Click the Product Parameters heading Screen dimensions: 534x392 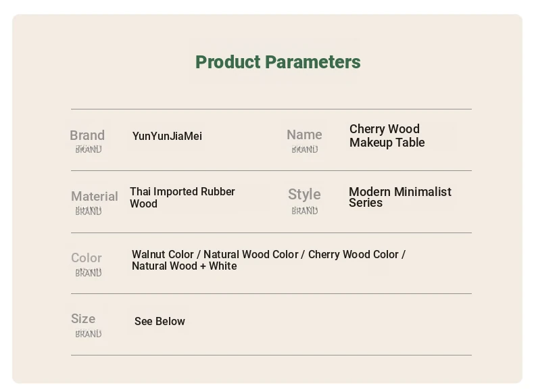click(278, 62)
